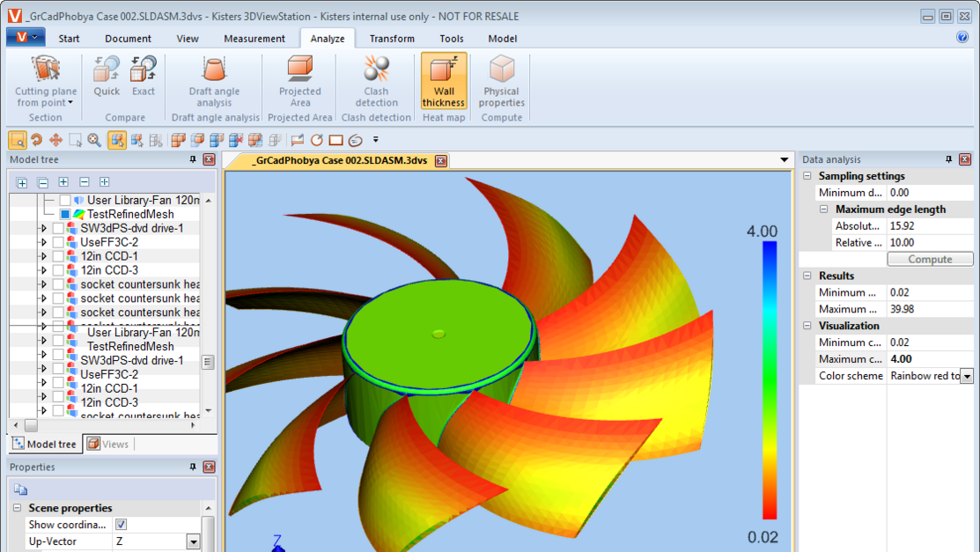The height and width of the screenshot is (552, 980).
Task: Pin the Model tree panel
Action: 193,159
